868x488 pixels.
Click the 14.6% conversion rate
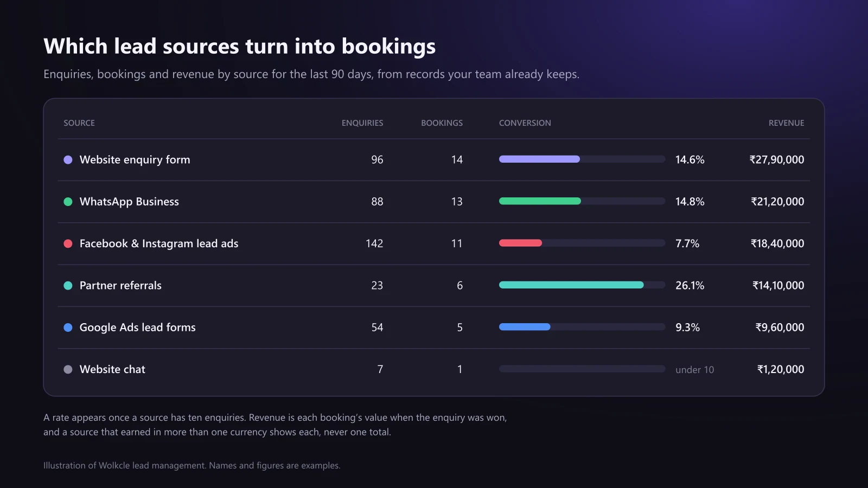pyautogui.click(x=690, y=160)
